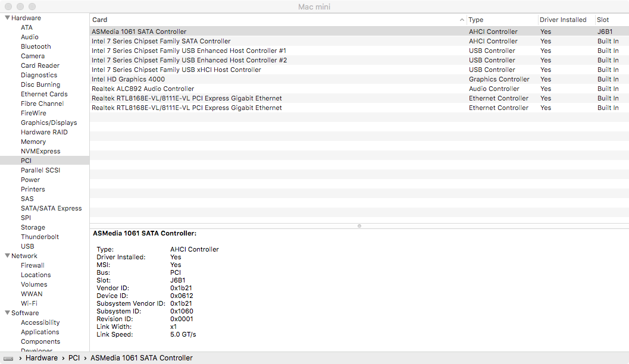Click ASMedia 1061 SATA Controller in path bar
Screen dimensions: 629x364
coord(142,358)
